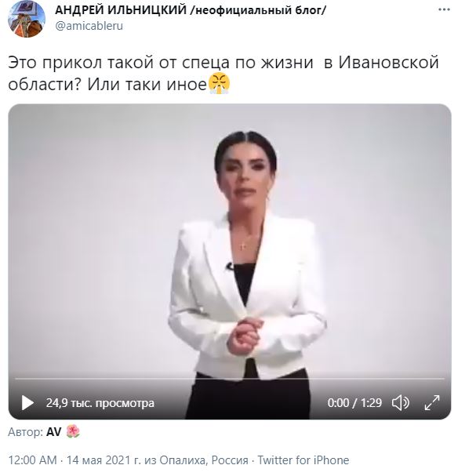
Task: Open the Опалиха, Россия location link
Action: (204, 460)
